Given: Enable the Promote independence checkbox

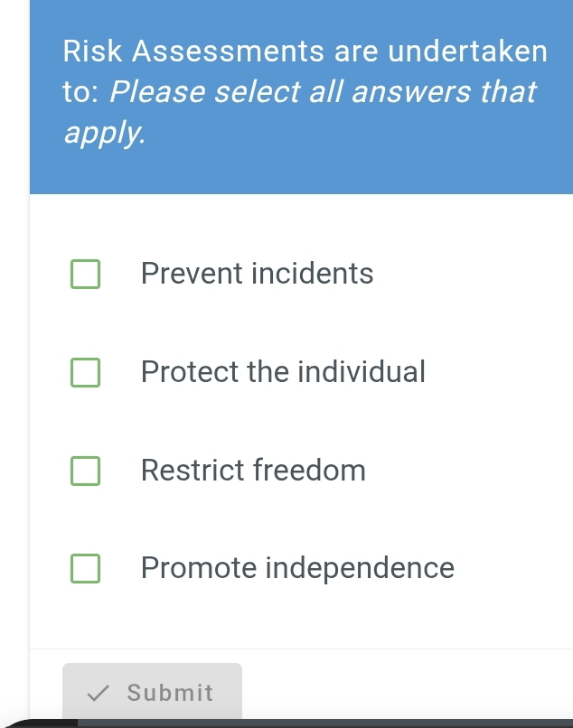Looking at the screenshot, I should pyautogui.click(x=86, y=568).
